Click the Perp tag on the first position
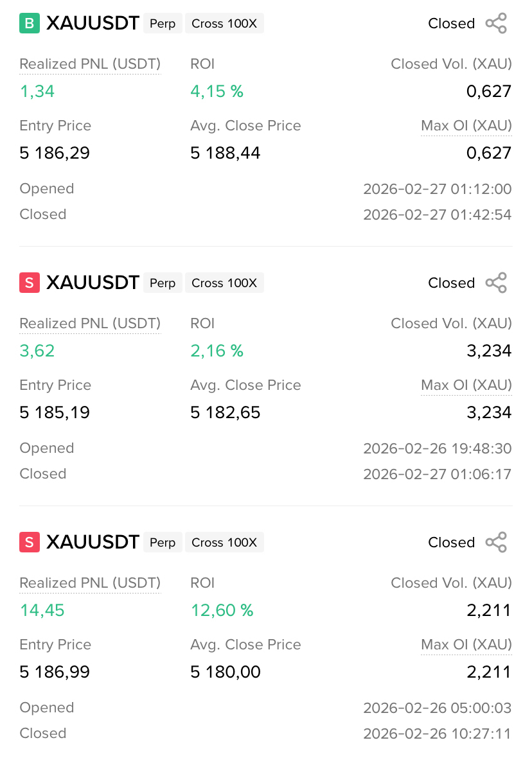Image resolution: width=532 pixels, height=765 pixels. (x=163, y=24)
